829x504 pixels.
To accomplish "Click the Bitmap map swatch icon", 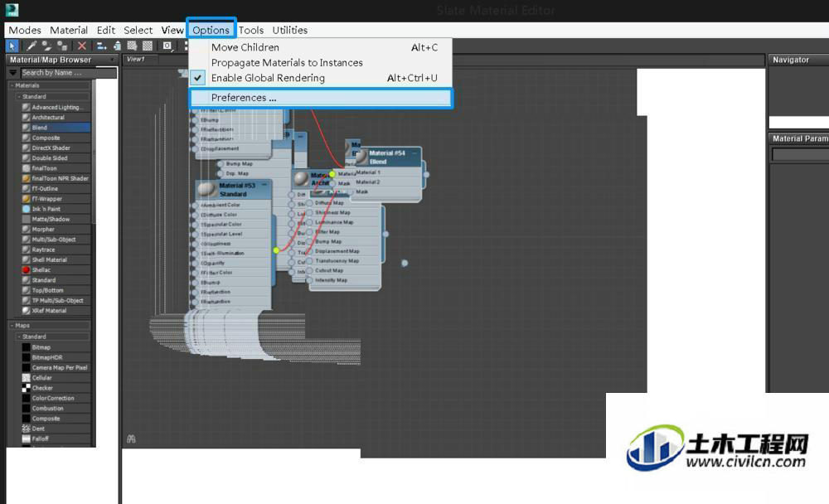I will click(x=26, y=347).
